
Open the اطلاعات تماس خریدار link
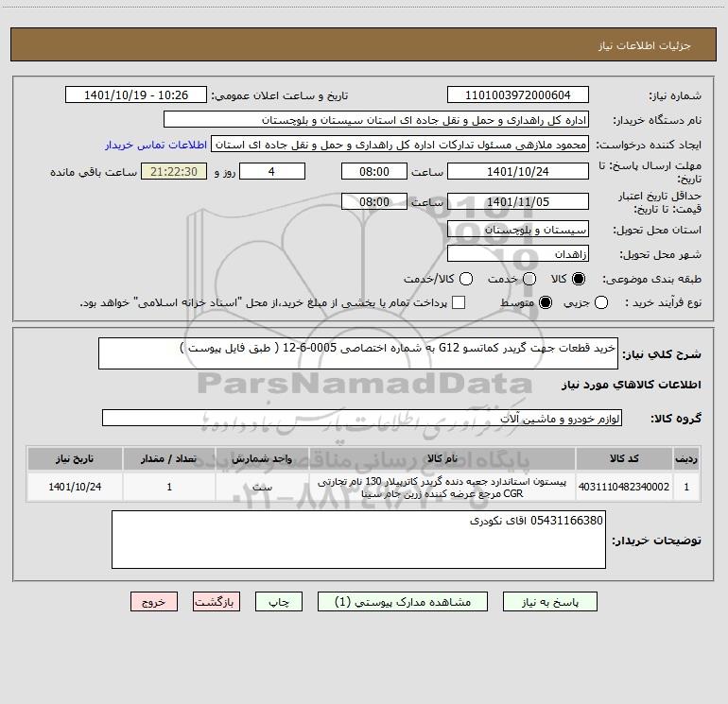[156, 145]
